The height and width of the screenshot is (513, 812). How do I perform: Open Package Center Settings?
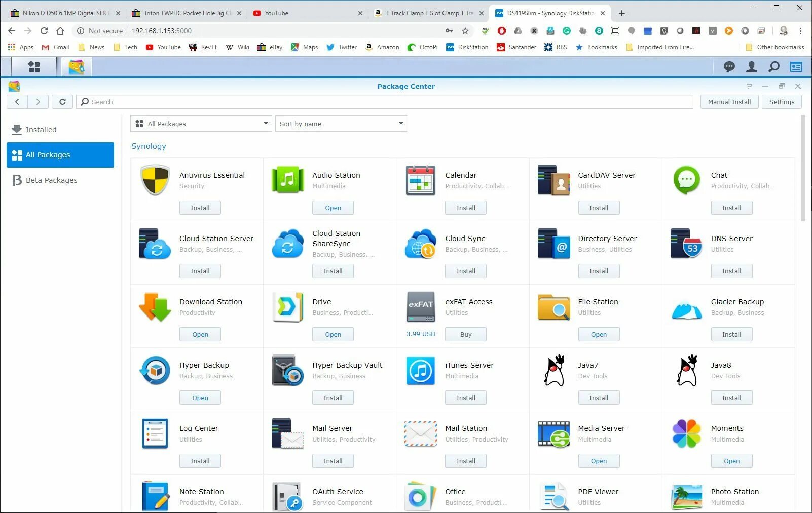782,102
